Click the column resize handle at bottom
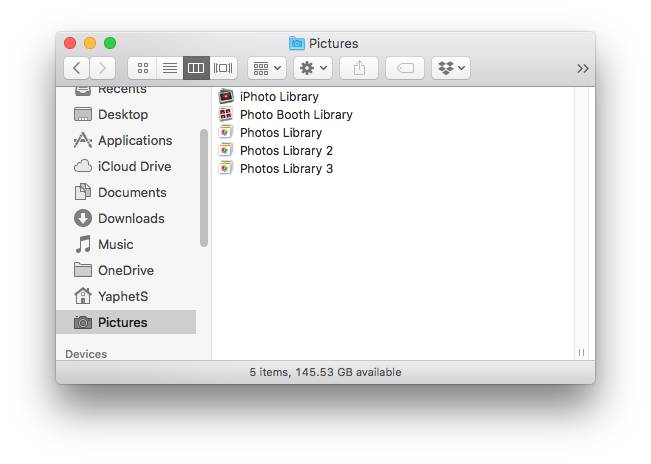 coord(582,353)
